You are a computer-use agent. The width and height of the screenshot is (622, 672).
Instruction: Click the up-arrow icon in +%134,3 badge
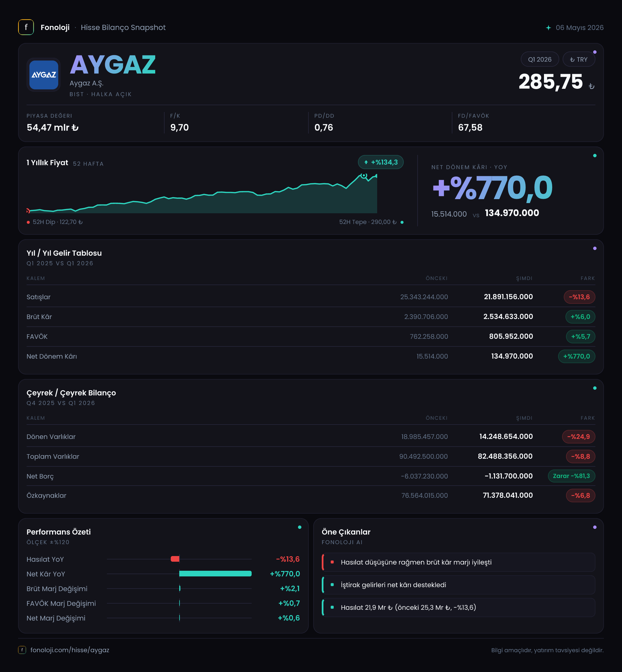pos(366,162)
